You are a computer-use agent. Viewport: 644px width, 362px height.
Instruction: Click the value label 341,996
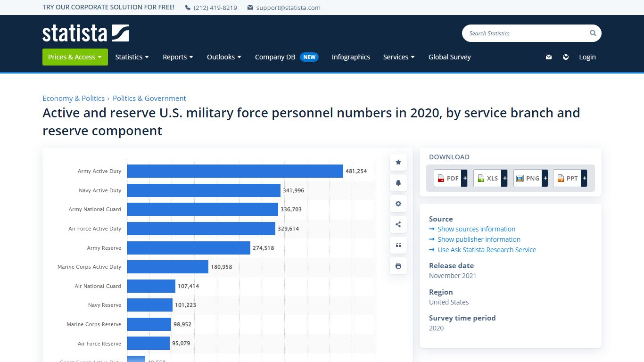(293, 190)
